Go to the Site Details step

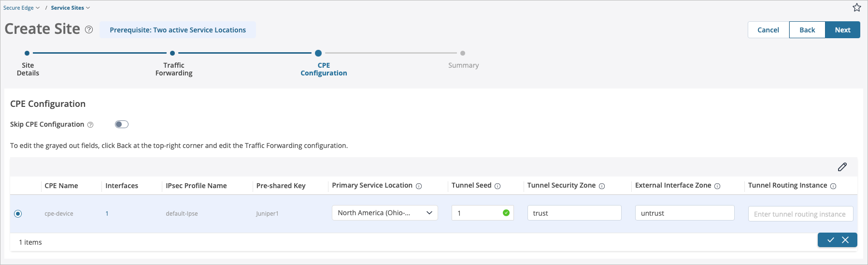pos(28,69)
